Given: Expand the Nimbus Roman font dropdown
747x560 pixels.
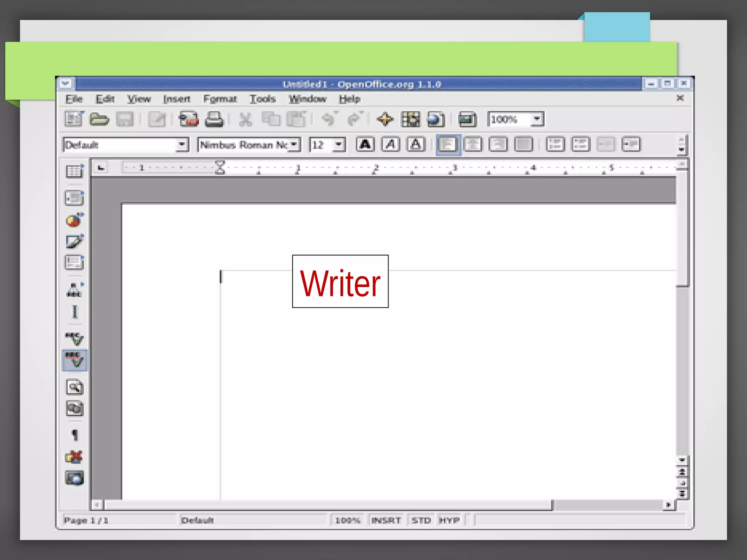Looking at the screenshot, I should pyautogui.click(x=294, y=145).
